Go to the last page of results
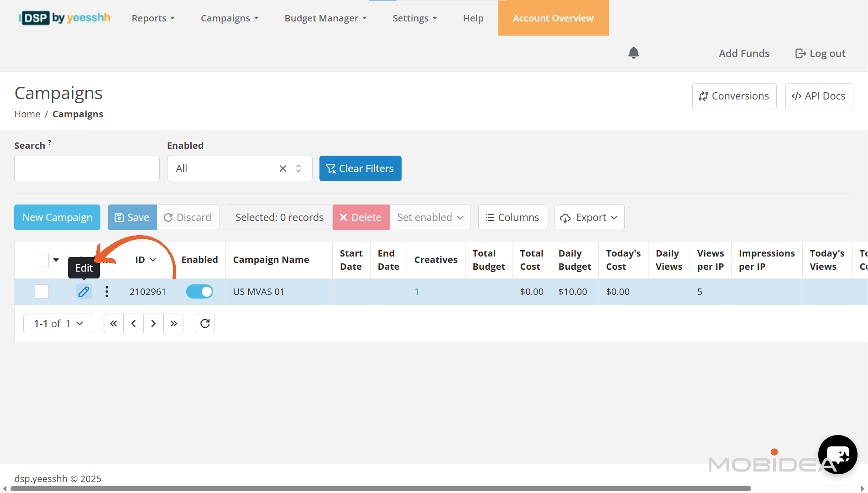 click(173, 324)
